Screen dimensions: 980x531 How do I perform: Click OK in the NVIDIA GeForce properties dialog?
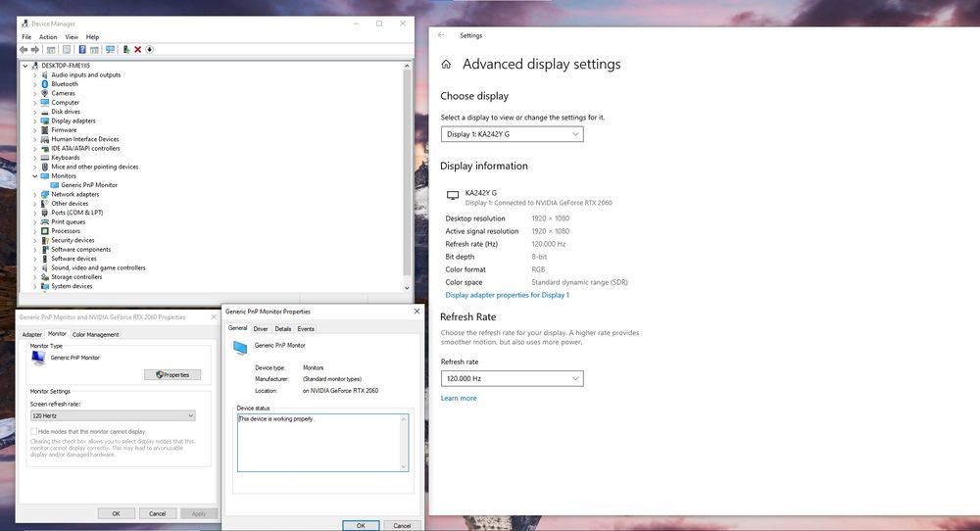[117, 513]
